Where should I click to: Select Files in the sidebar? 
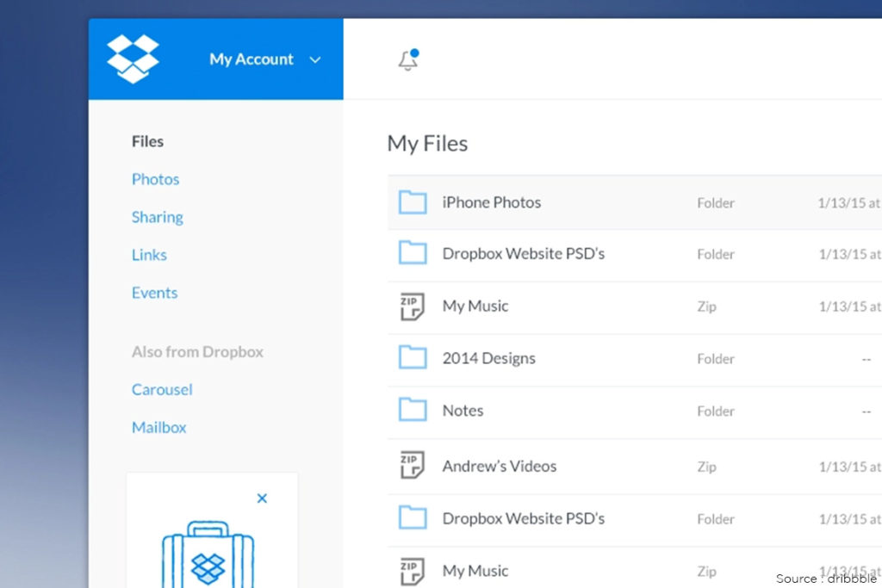pyautogui.click(x=147, y=141)
